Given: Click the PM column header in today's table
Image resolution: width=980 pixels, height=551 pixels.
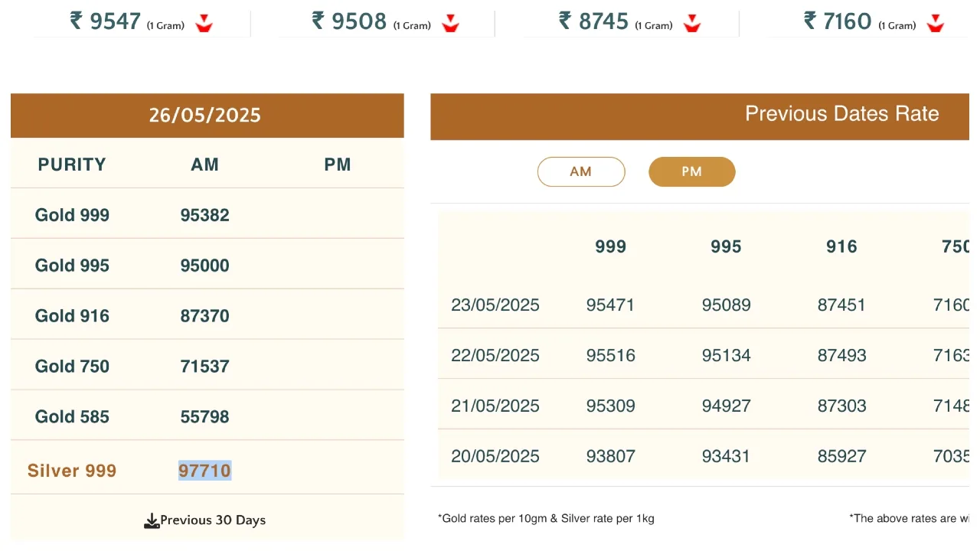Looking at the screenshot, I should (338, 165).
